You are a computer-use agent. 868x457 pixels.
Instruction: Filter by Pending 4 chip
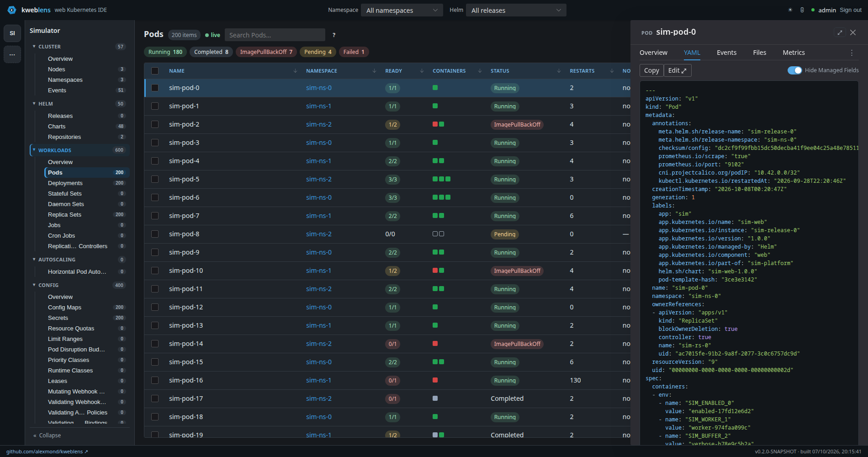pyautogui.click(x=318, y=52)
